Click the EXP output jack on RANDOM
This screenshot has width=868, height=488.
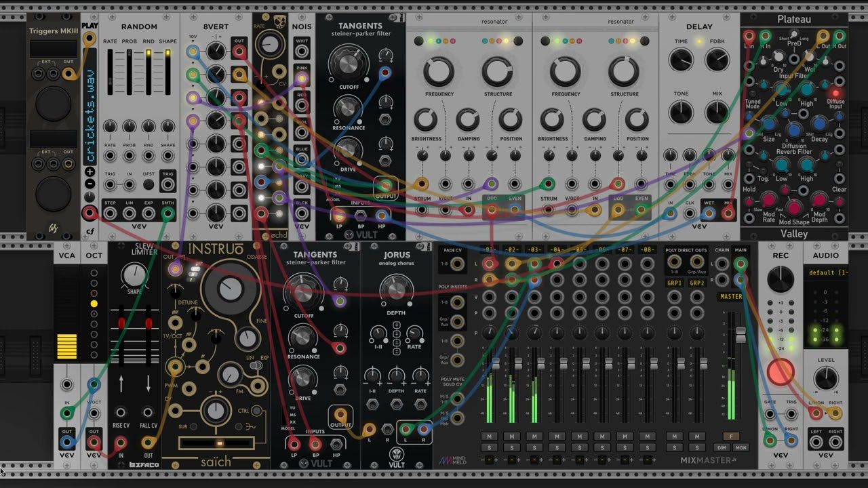[148, 213]
